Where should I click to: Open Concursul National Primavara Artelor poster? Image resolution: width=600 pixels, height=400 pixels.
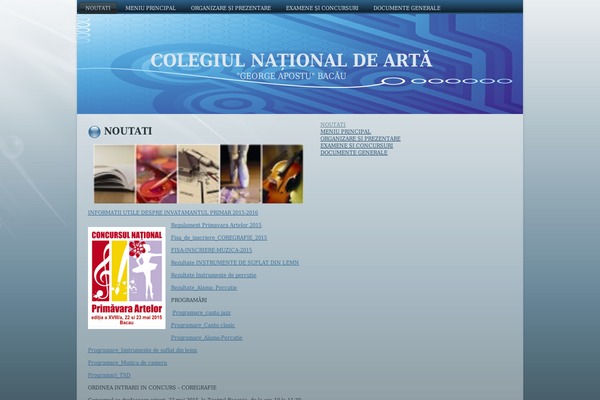click(127, 278)
